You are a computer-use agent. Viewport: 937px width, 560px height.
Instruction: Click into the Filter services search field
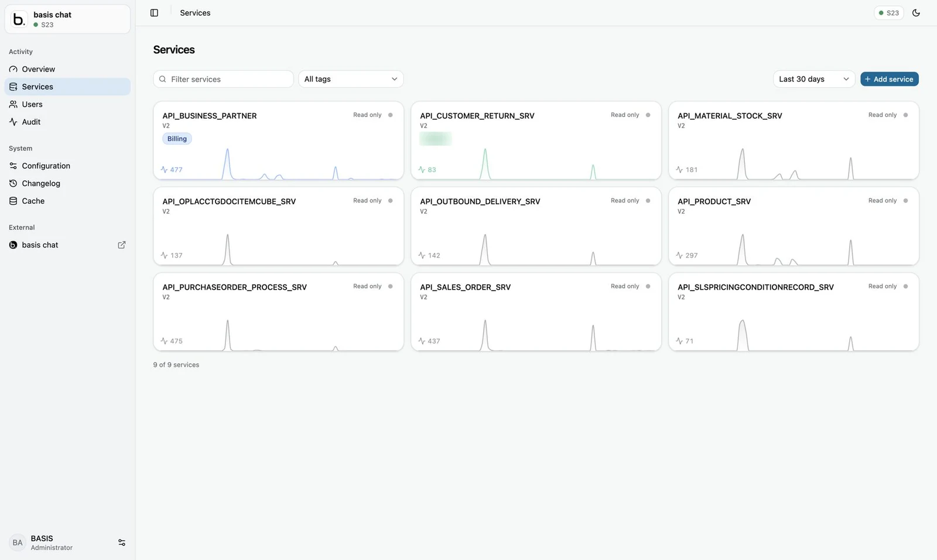[223, 79]
